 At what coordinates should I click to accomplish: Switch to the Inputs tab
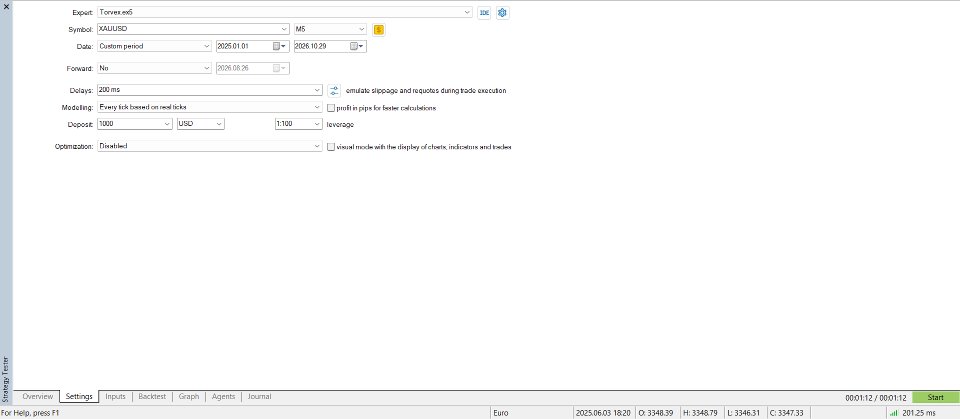(115, 397)
